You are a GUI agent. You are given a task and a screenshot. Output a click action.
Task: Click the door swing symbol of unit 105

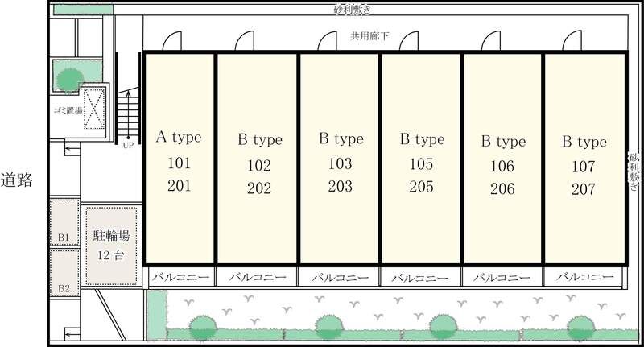pyautogui.click(x=409, y=41)
